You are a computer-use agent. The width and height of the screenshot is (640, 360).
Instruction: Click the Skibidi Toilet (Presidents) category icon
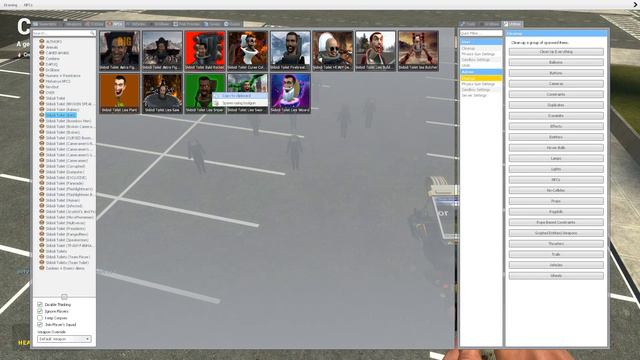click(x=42, y=229)
